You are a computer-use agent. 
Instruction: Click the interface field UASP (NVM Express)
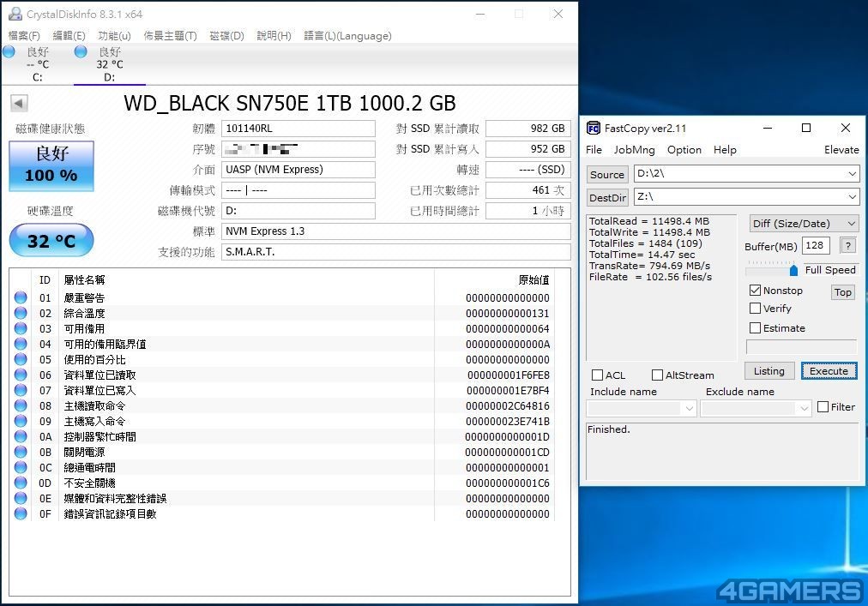tap(298, 170)
